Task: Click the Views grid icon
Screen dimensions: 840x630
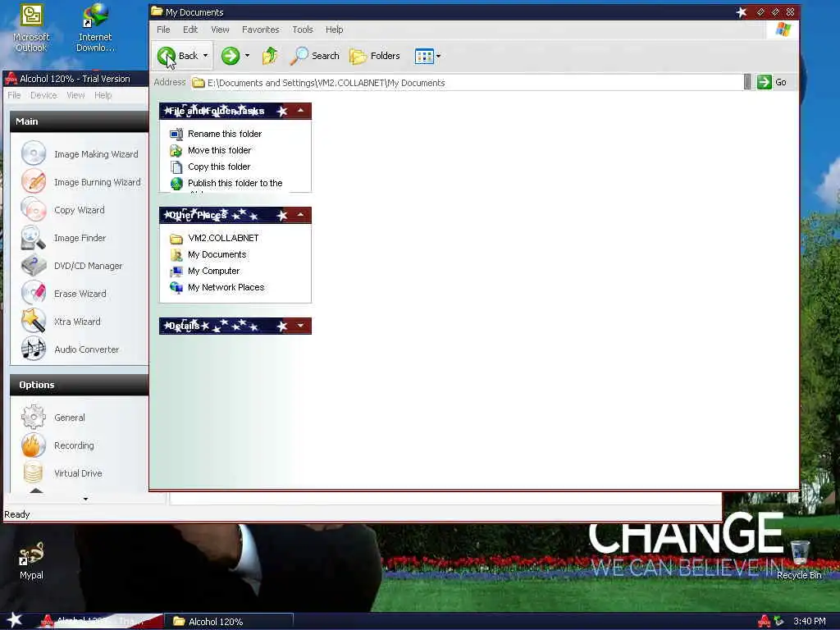Action: (424, 56)
